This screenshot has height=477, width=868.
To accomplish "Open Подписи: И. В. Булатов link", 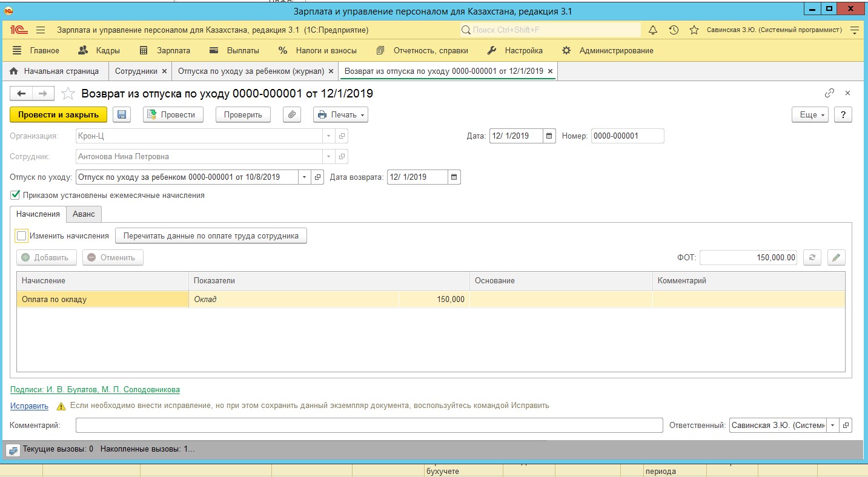I will [95, 390].
